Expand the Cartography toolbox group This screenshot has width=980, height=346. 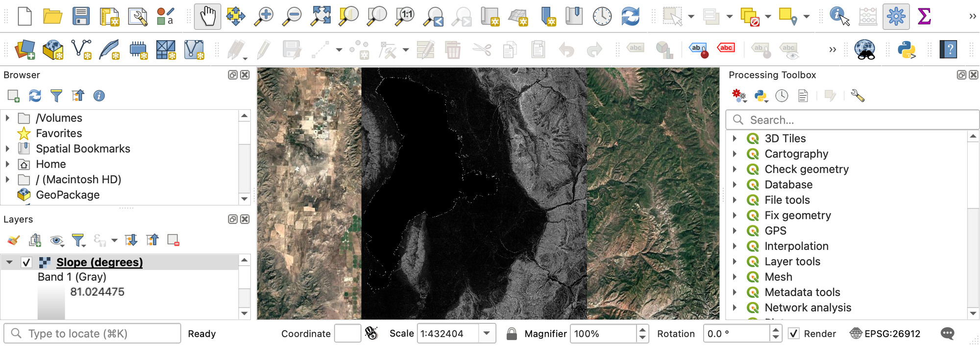coord(735,154)
